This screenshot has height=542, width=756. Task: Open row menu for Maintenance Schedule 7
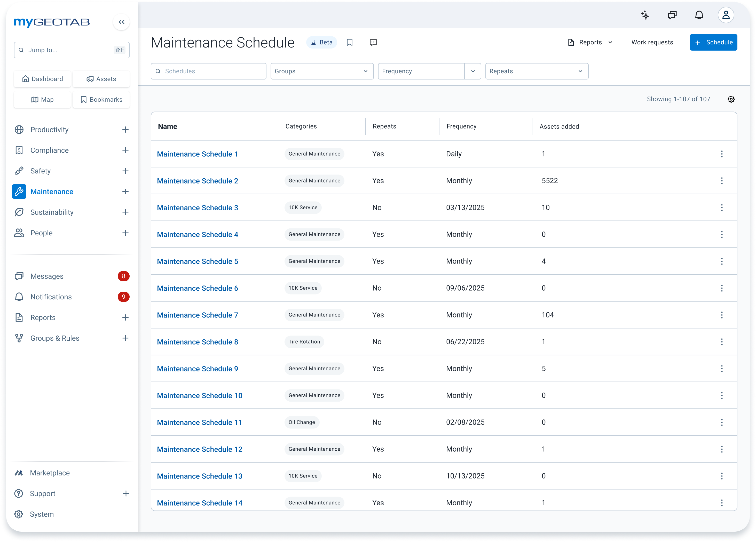tap(722, 315)
